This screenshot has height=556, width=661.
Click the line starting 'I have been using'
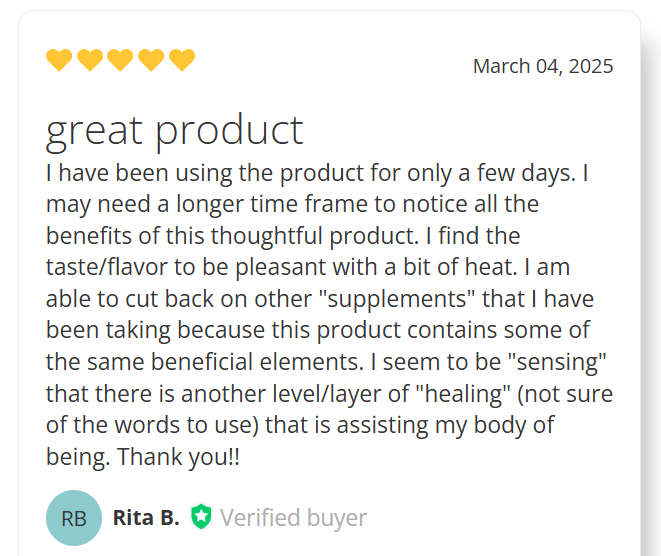(317, 173)
